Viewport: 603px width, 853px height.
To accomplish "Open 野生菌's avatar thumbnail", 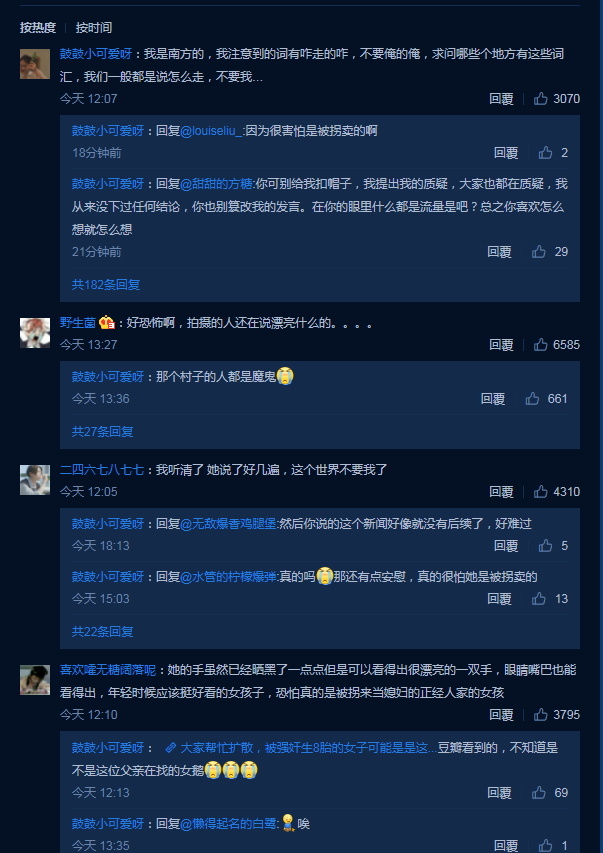I will [35, 333].
